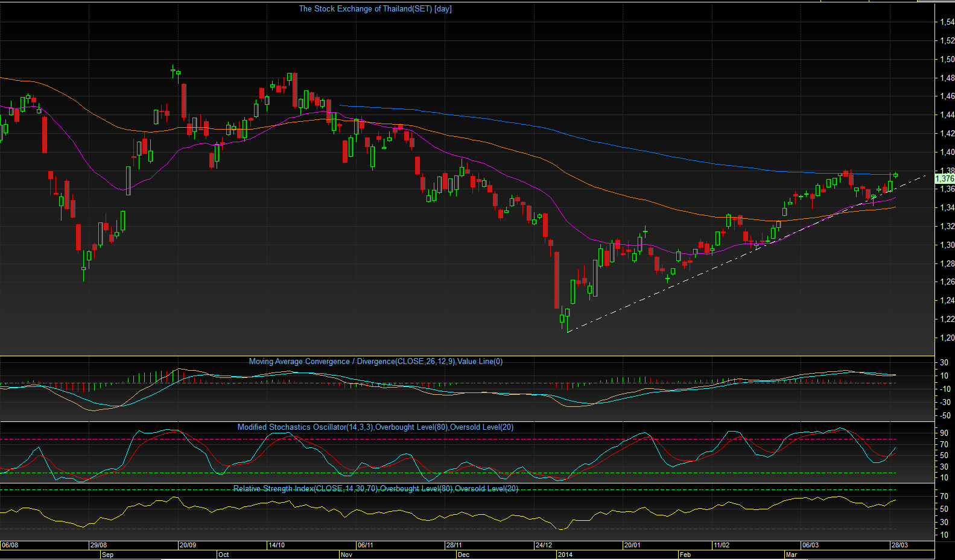955x560 pixels.
Task: Select the "1,34" price axis value
Action: pos(947,208)
